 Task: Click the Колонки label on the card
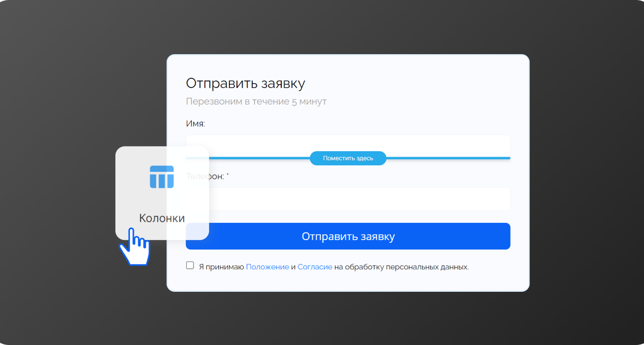(162, 218)
